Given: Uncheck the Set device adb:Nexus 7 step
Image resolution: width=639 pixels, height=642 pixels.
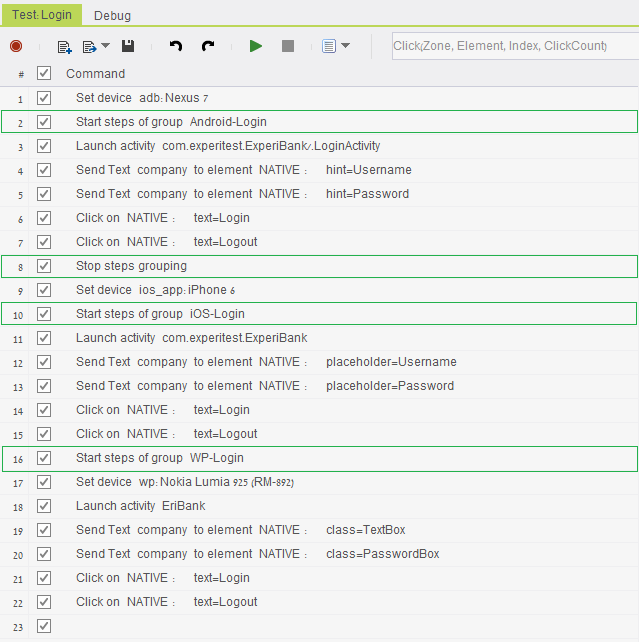Looking at the screenshot, I should pyautogui.click(x=44, y=98).
